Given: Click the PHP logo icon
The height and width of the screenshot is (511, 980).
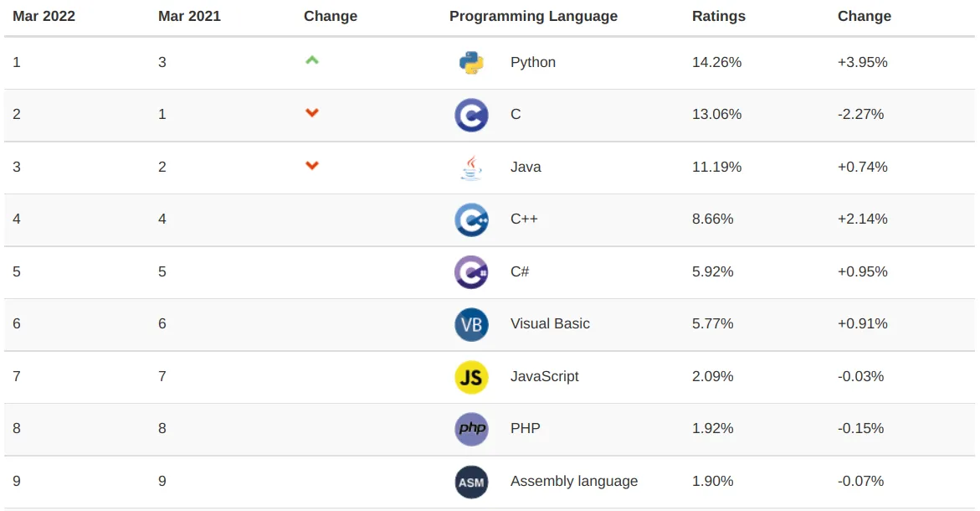Looking at the screenshot, I should tap(471, 429).
